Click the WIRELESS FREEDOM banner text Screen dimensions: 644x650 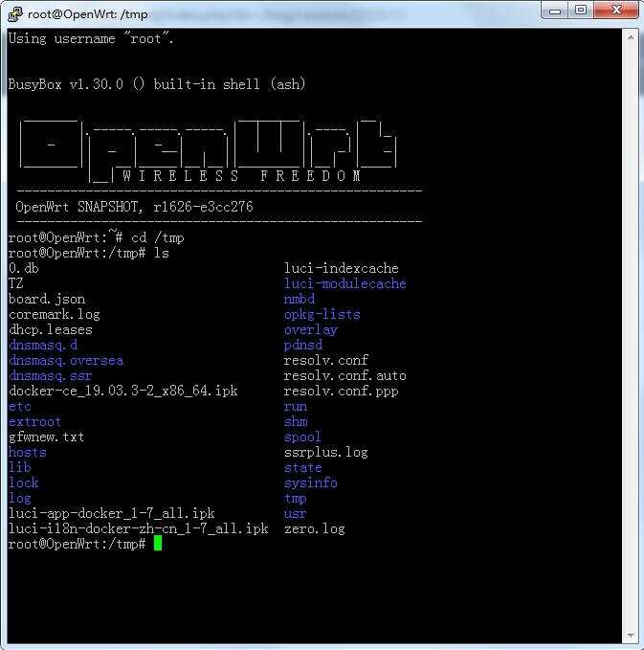click(x=241, y=176)
